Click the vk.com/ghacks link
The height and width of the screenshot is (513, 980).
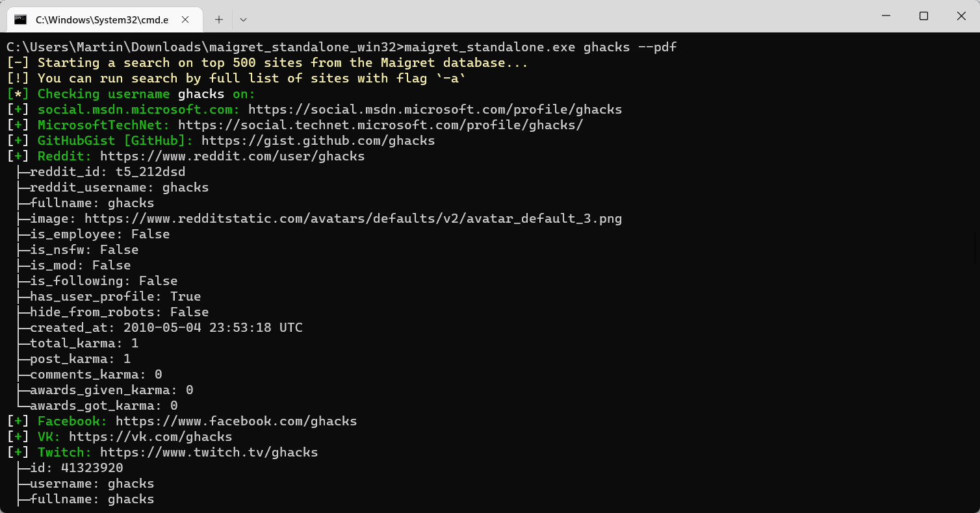tap(150, 437)
